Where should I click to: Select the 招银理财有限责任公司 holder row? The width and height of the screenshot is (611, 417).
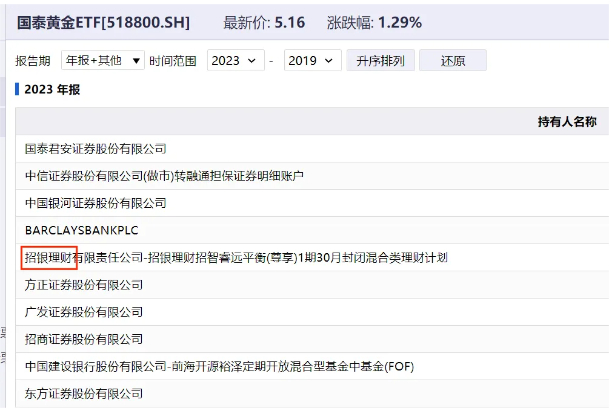click(312, 258)
